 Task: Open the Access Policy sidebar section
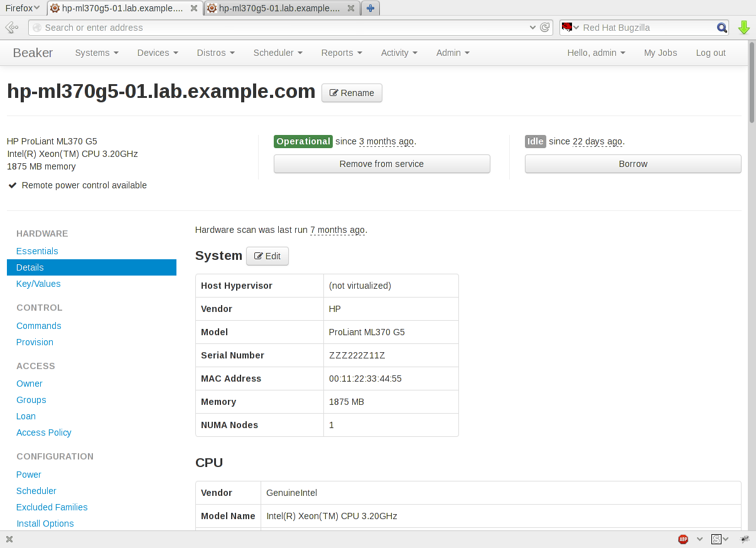pos(44,432)
